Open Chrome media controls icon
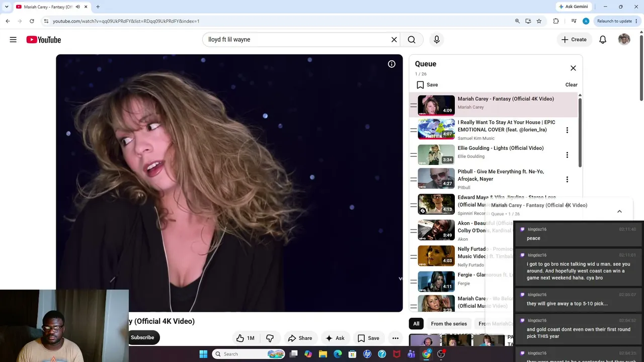This screenshot has height=362, width=644. tap(574, 21)
